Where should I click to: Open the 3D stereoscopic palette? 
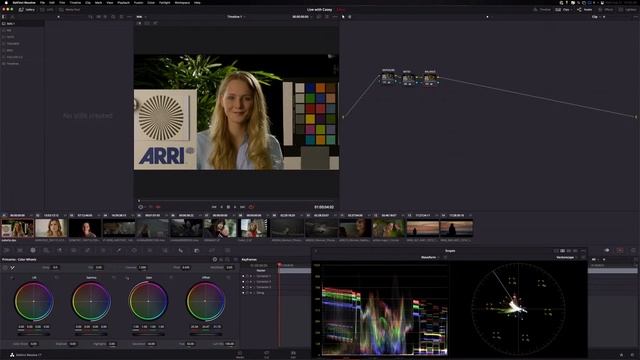227,250
